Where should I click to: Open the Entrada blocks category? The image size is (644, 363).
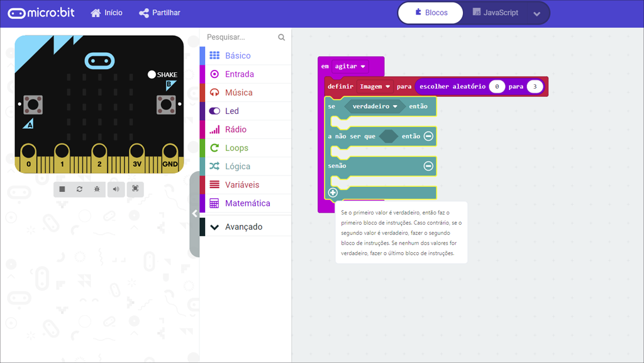(x=246, y=74)
